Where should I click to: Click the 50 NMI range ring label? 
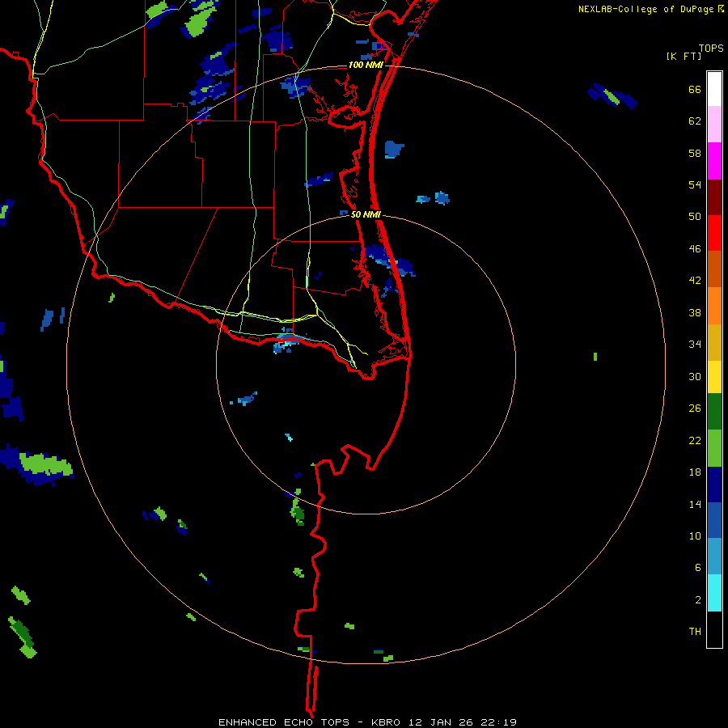coord(366,214)
